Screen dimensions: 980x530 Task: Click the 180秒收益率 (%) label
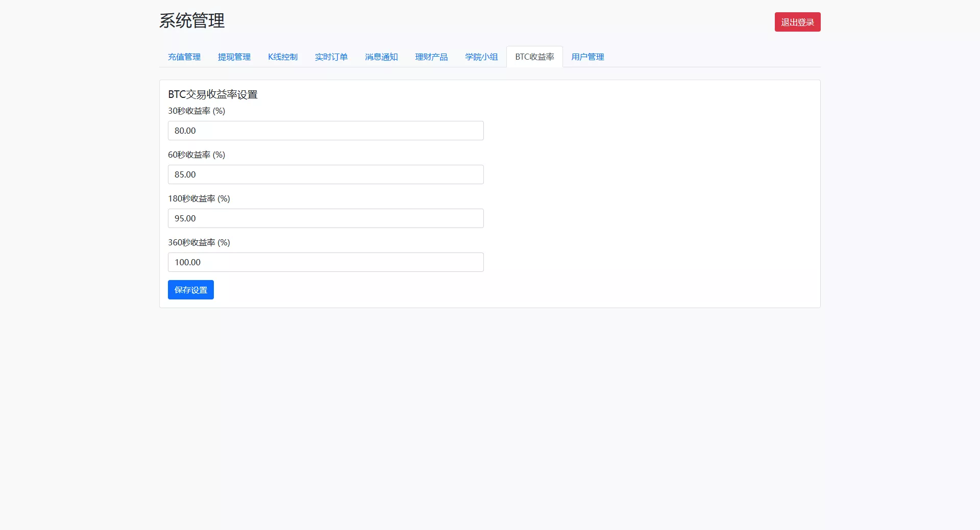(199, 199)
